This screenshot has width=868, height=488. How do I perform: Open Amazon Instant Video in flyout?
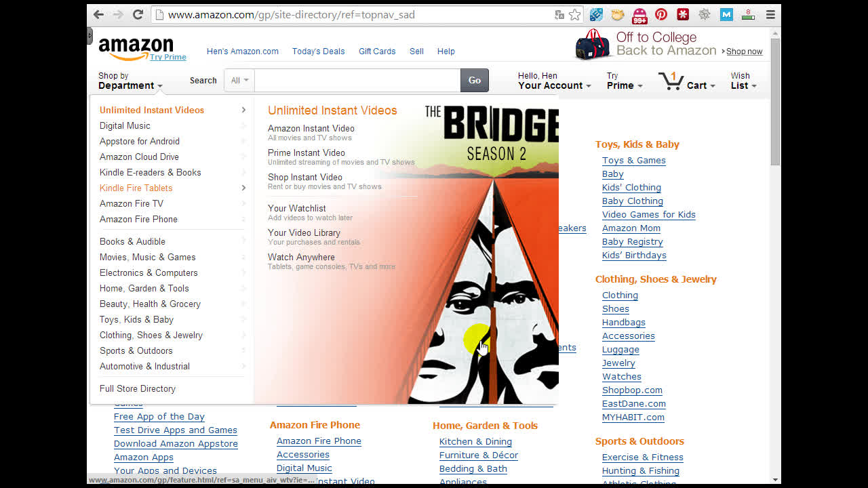click(311, 128)
